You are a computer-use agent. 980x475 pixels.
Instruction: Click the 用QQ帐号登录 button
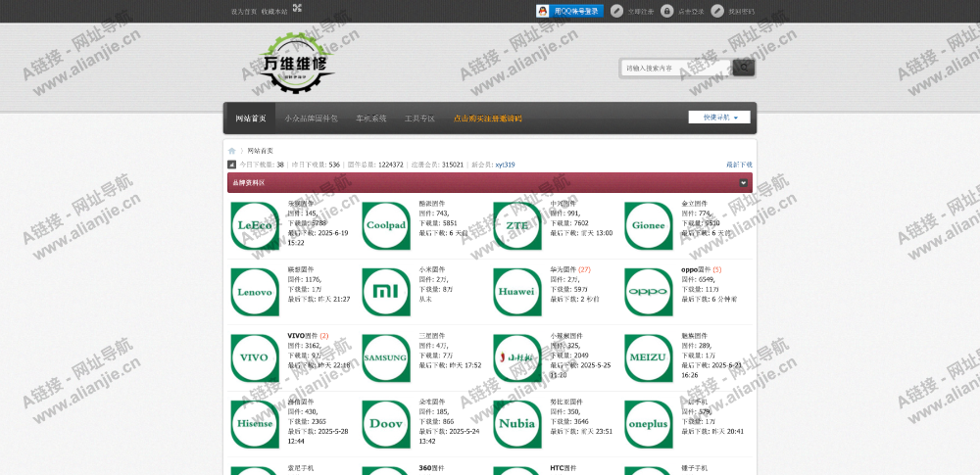570,11
